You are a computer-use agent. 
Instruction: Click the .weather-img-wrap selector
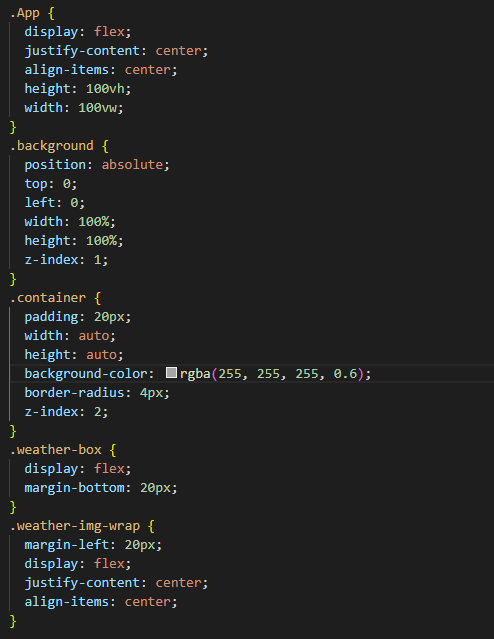[75, 526]
